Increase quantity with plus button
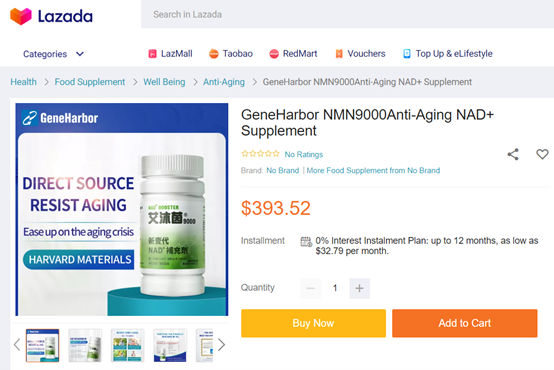 [359, 288]
